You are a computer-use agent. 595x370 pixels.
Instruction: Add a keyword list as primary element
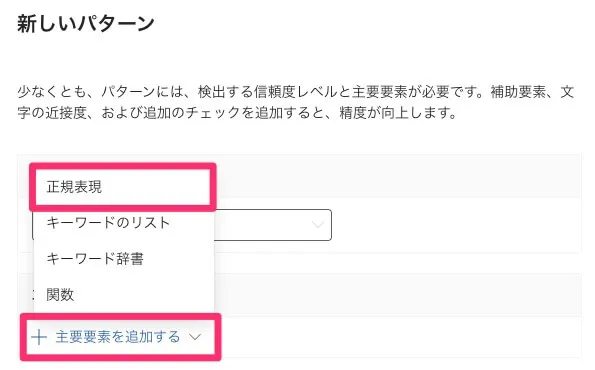tap(124, 223)
